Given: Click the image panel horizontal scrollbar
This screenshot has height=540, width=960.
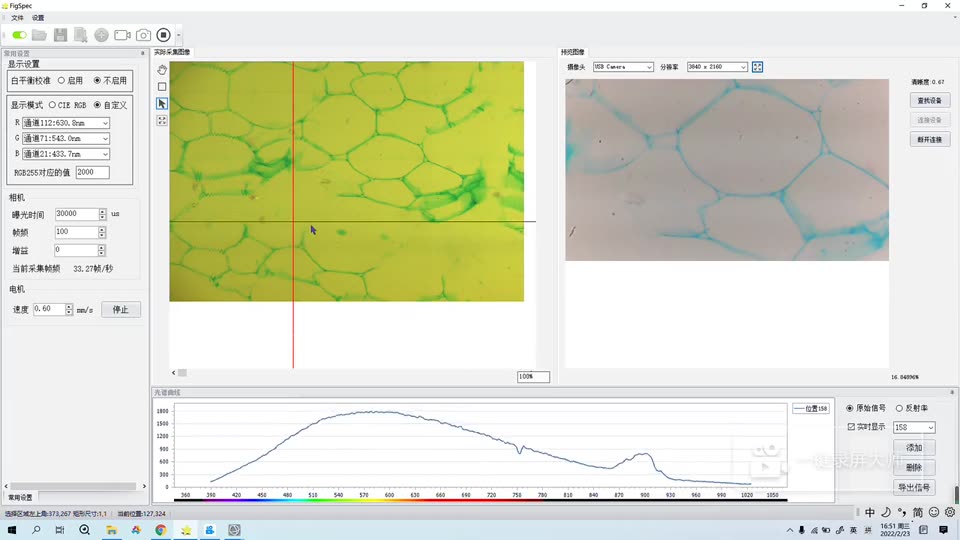Looking at the screenshot, I should pos(343,372).
